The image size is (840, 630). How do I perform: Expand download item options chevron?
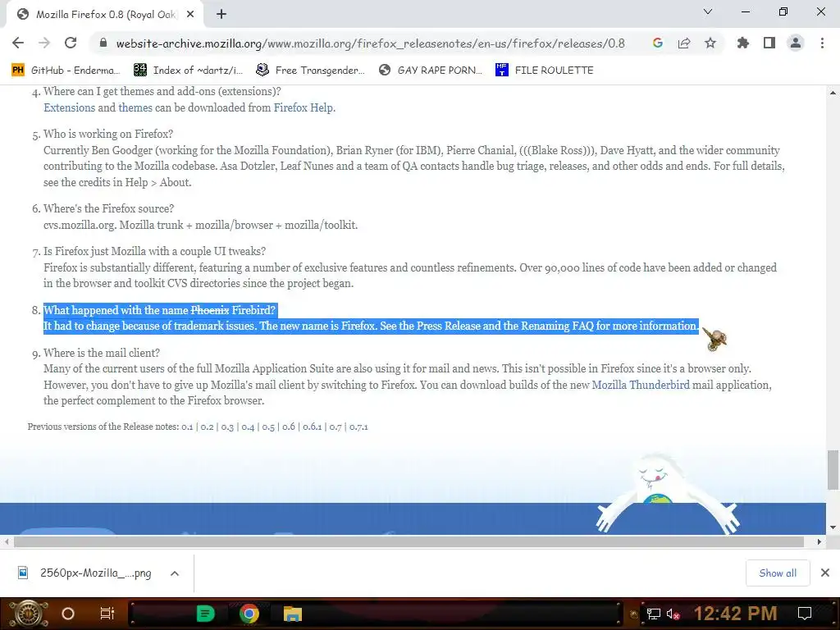tap(174, 573)
